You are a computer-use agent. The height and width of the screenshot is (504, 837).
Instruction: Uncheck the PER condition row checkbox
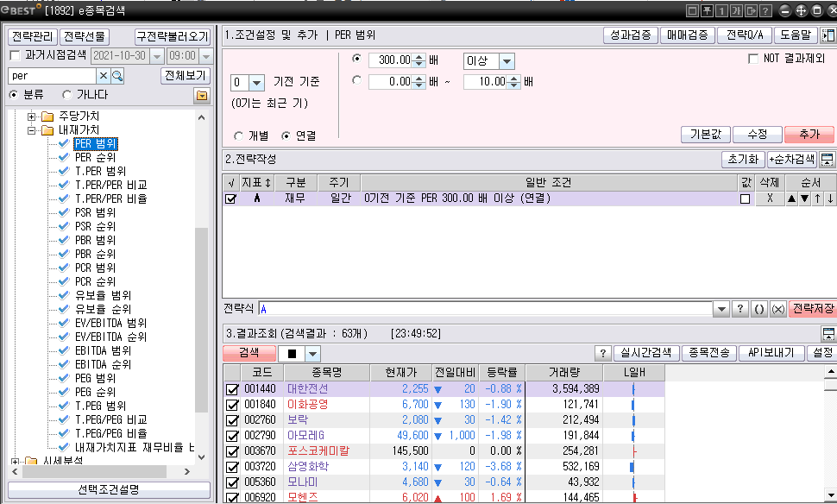click(230, 198)
